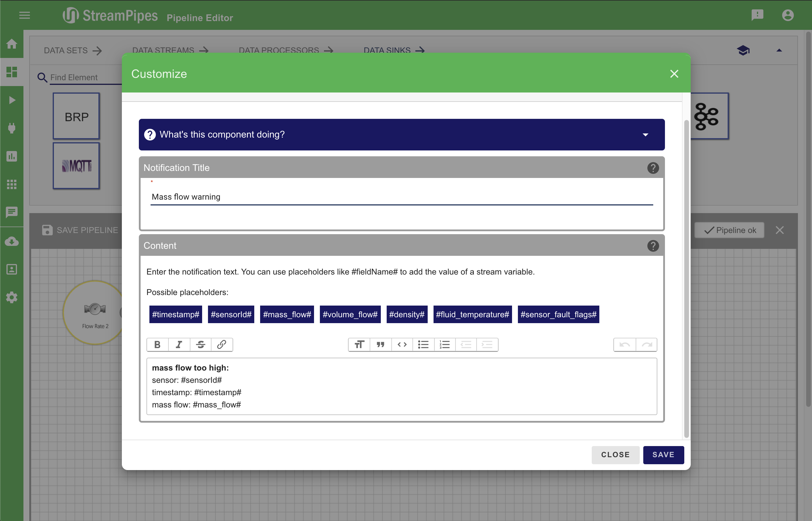Image resolution: width=812 pixels, height=521 pixels.
Task: Click the Close button in dialog
Action: pyautogui.click(x=615, y=455)
